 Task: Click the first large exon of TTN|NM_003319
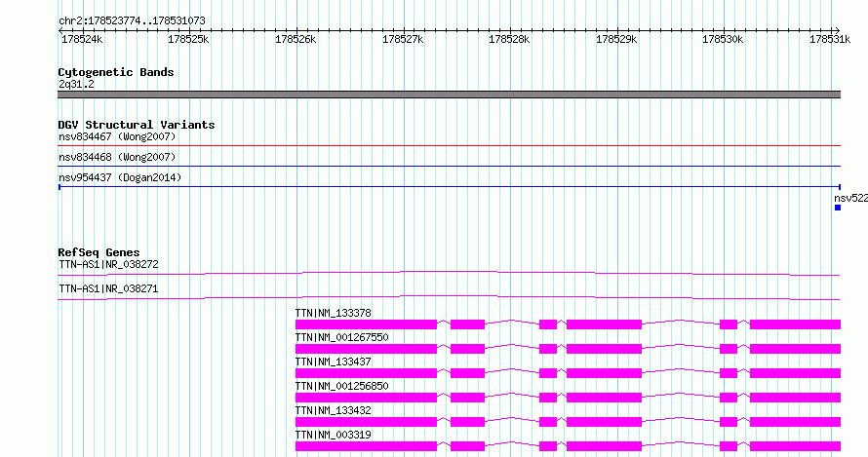[366, 446]
